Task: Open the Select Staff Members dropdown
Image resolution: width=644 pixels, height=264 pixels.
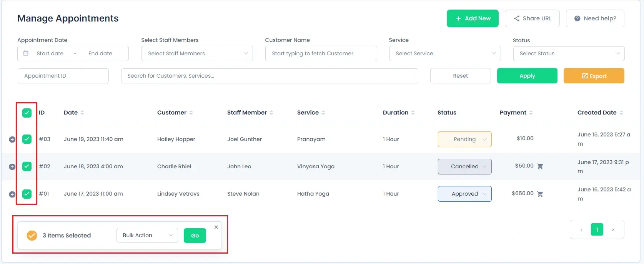Action: (197, 53)
